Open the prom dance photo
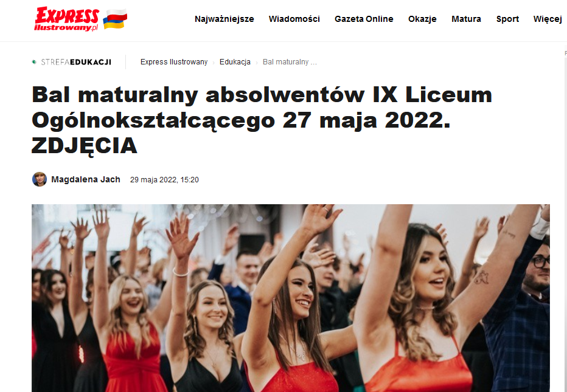Viewport: 567px width, 392px height. point(291,298)
